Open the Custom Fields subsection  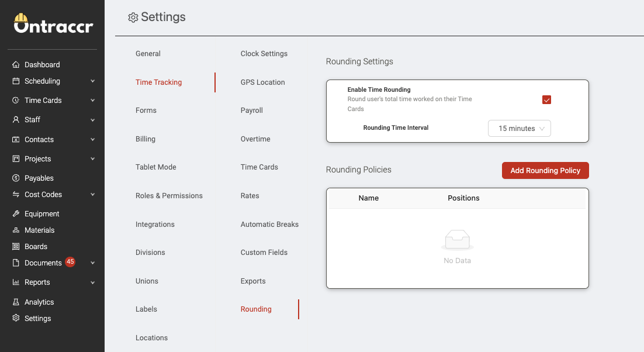[x=264, y=252]
